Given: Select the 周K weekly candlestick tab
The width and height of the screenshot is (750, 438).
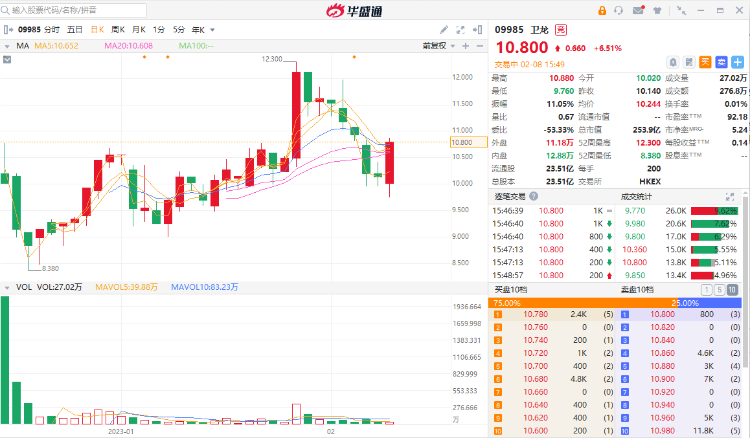Looking at the screenshot, I should click(118, 30).
